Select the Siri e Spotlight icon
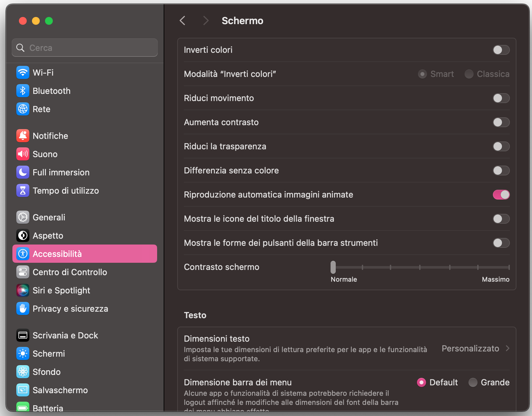This screenshot has width=532, height=416. [x=22, y=290]
